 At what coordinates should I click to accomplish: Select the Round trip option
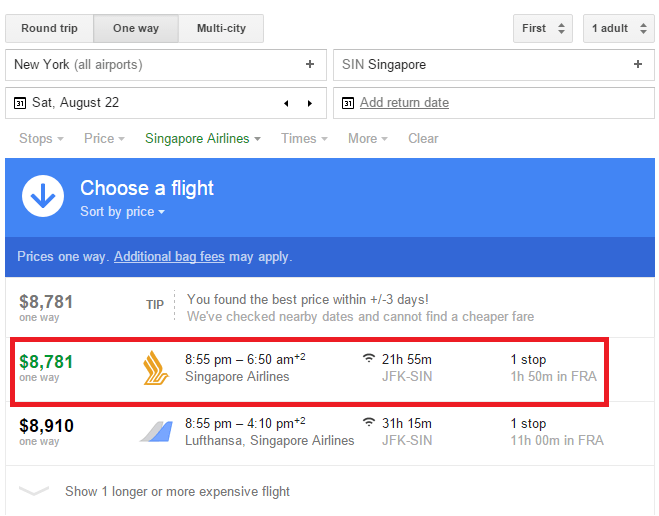[49, 29]
